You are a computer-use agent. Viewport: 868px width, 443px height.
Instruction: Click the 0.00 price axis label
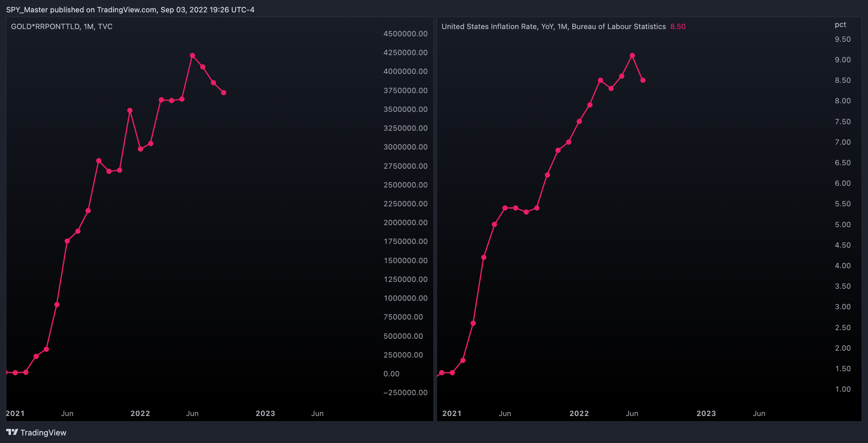[392, 374]
